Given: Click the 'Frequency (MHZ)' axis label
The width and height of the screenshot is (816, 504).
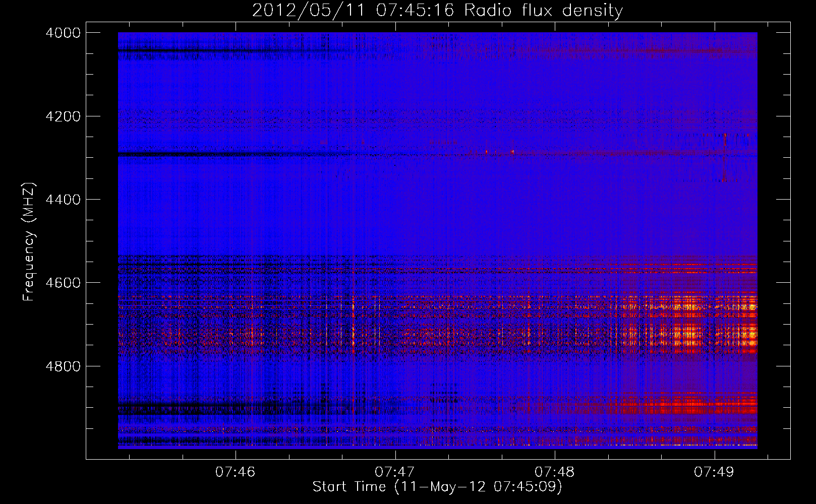Looking at the screenshot, I should [29, 241].
